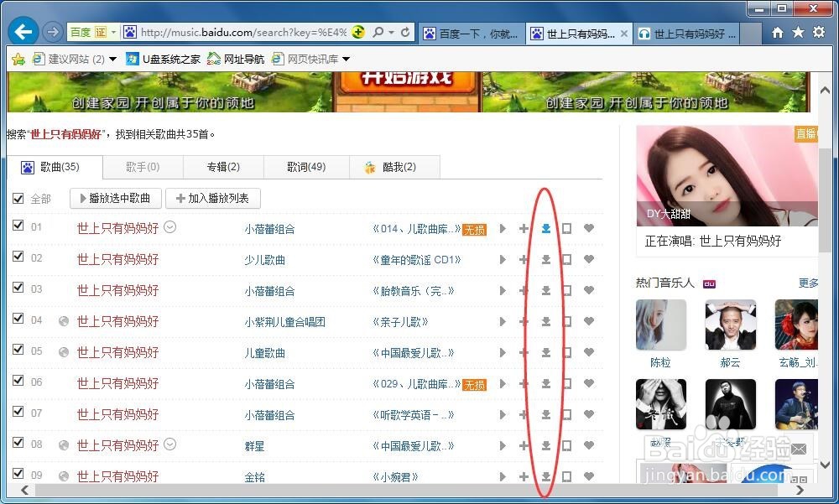Uncheck the checkbox for song 04
The image size is (839, 504).
(x=18, y=319)
